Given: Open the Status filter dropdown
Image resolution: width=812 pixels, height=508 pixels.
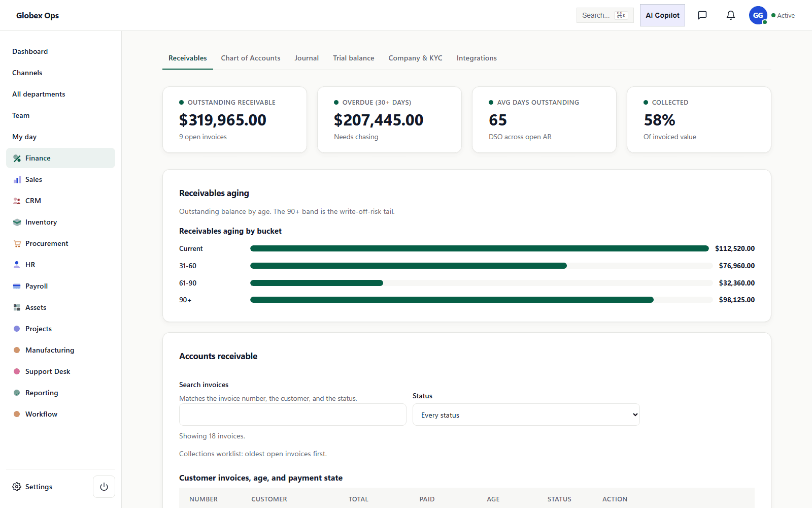Looking at the screenshot, I should coord(526,415).
